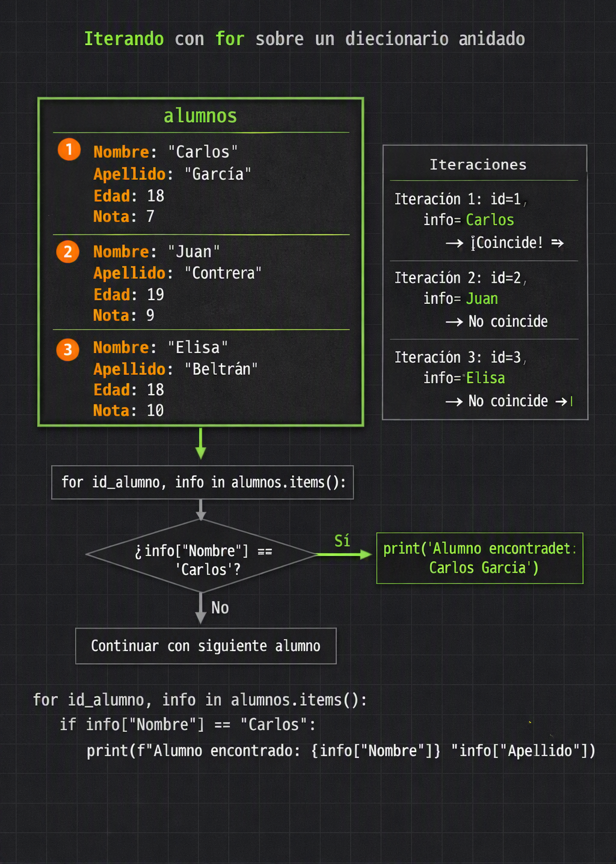Click 'info= Carlos' in the Iteraciones panel
This screenshot has width=616, height=864.
[x=469, y=220]
